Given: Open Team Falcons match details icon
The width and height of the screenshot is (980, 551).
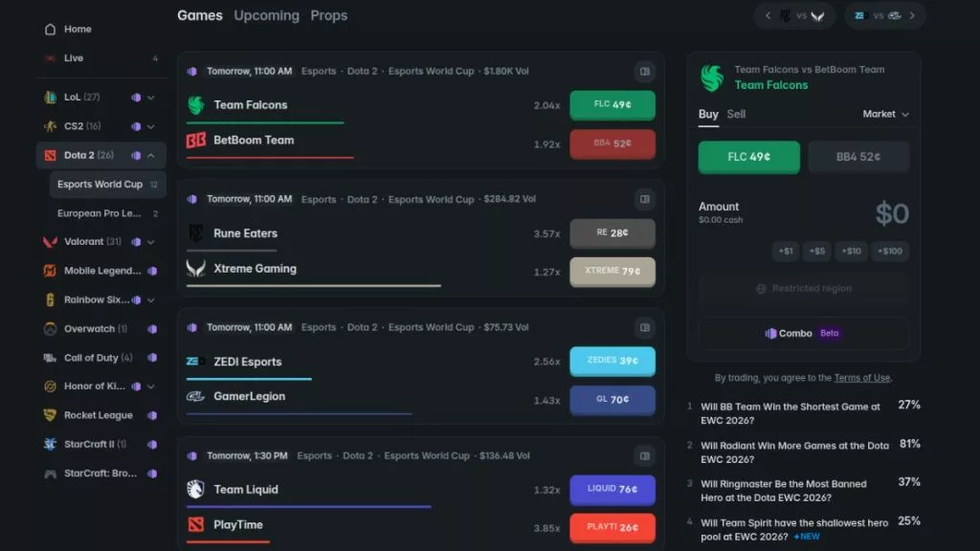Looking at the screenshot, I should click(644, 71).
